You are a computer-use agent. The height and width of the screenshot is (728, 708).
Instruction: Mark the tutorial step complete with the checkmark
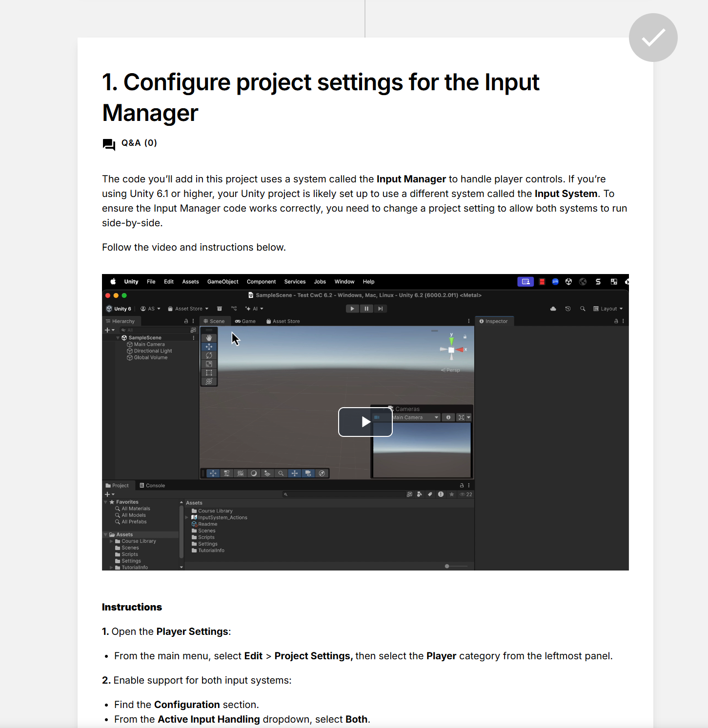653,38
